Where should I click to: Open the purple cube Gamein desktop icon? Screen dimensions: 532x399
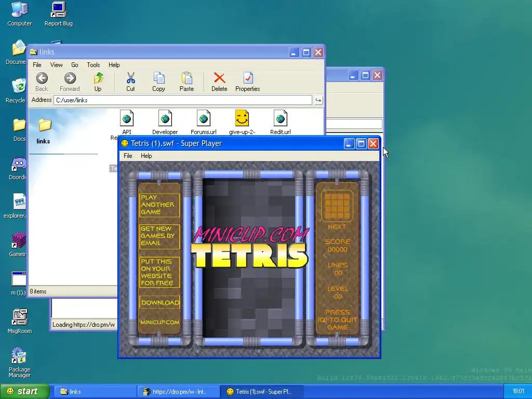click(19, 240)
